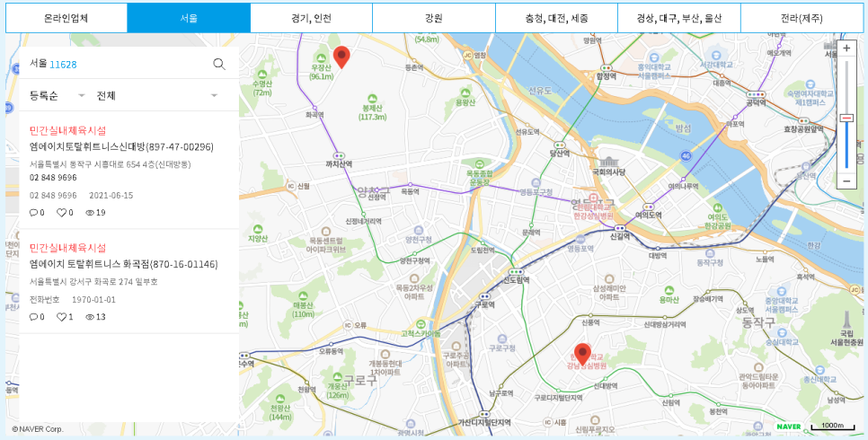Click the search magnifier icon

tap(219, 64)
